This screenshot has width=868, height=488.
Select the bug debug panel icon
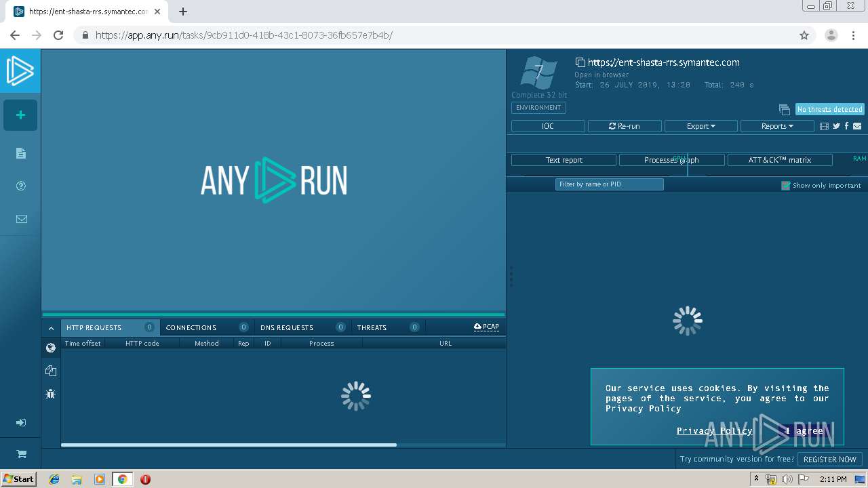(51, 394)
